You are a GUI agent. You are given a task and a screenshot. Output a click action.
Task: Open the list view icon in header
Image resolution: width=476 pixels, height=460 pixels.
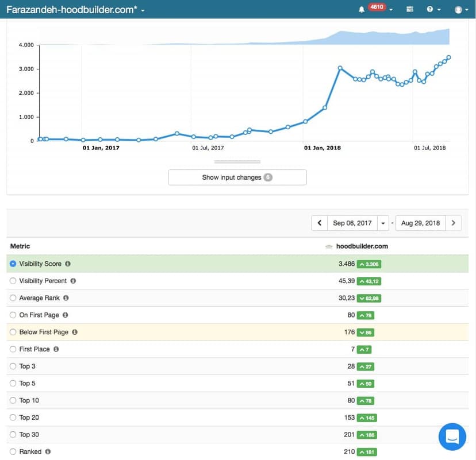410,10
